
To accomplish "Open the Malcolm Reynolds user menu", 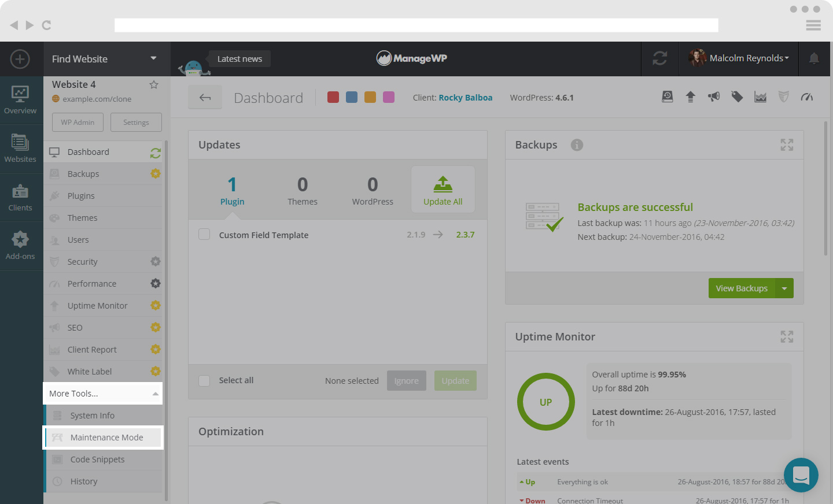I will pos(739,58).
